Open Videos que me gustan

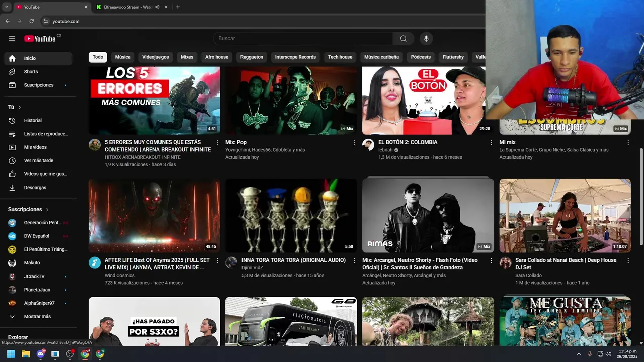pyautogui.click(x=38, y=174)
